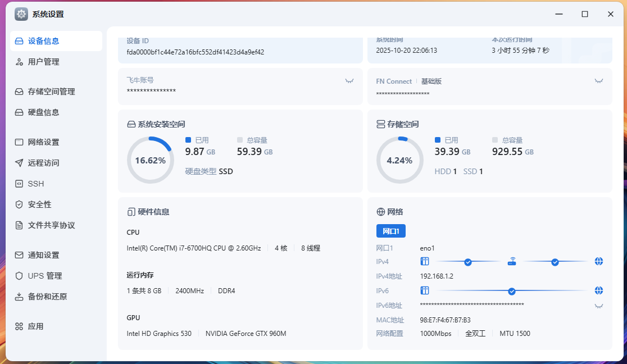This screenshot has width=627, height=364.
Task: Click the hardware info header icon
Action: 131,212
